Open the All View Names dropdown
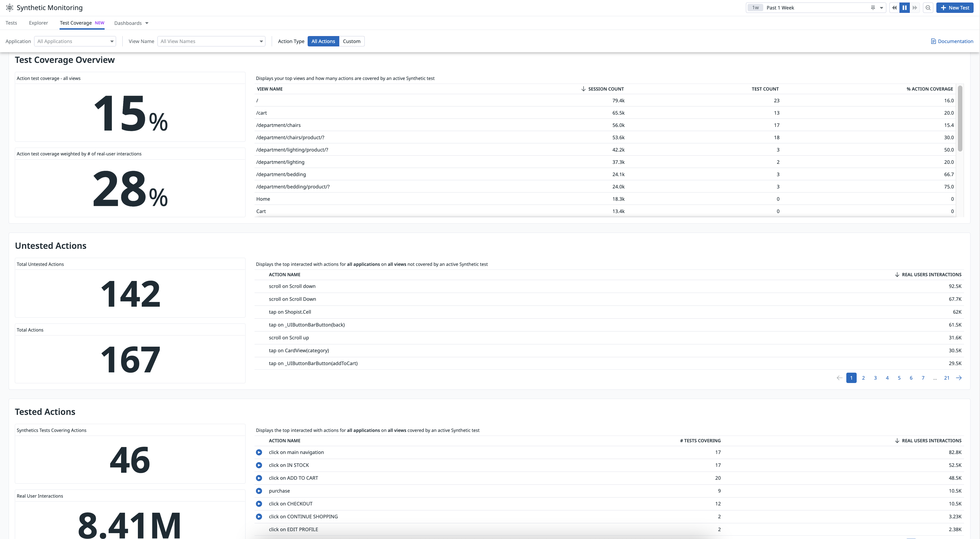 [211, 41]
